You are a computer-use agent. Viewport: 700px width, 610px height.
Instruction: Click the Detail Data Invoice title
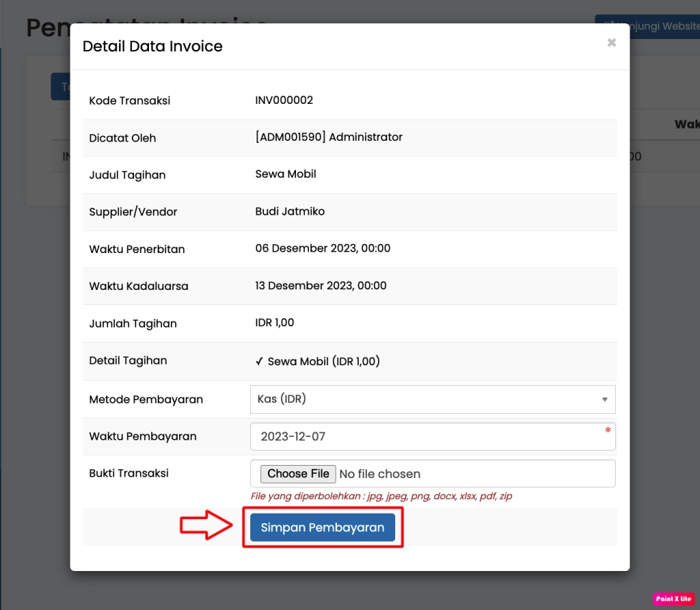pos(152,47)
